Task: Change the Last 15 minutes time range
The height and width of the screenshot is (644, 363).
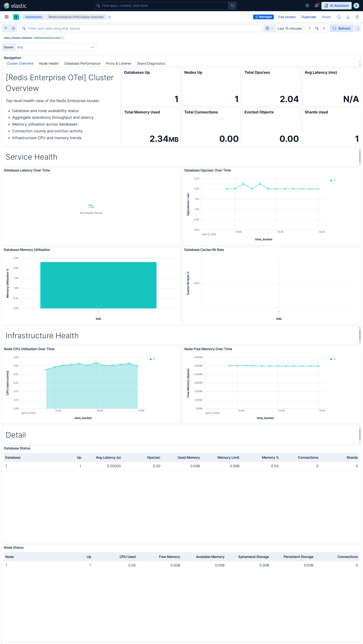Action: pos(289,28)
